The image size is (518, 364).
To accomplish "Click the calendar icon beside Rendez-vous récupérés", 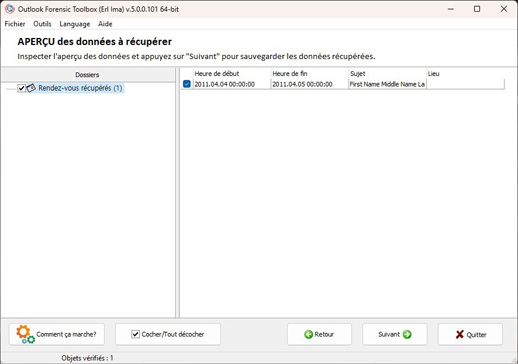I will pos(31,88).
